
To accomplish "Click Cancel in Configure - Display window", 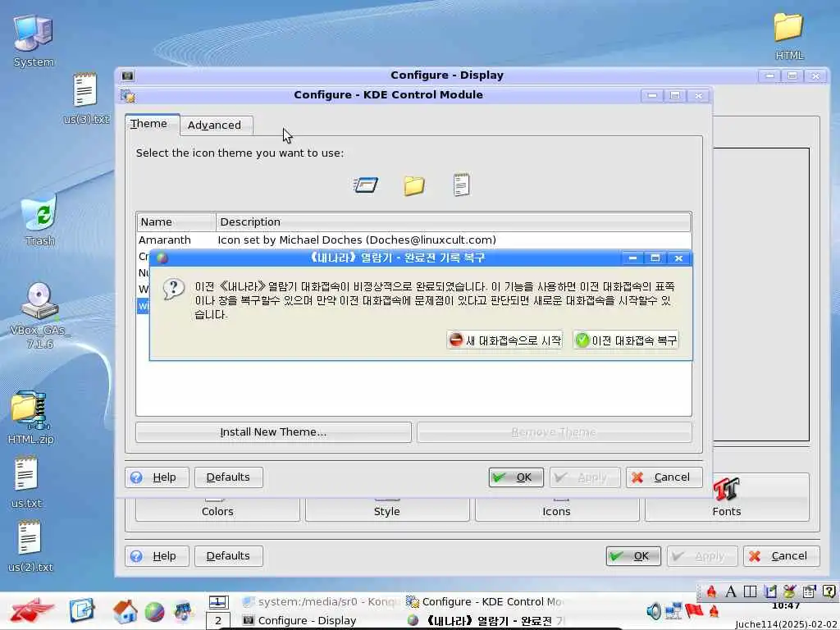I will click(781, 555).
